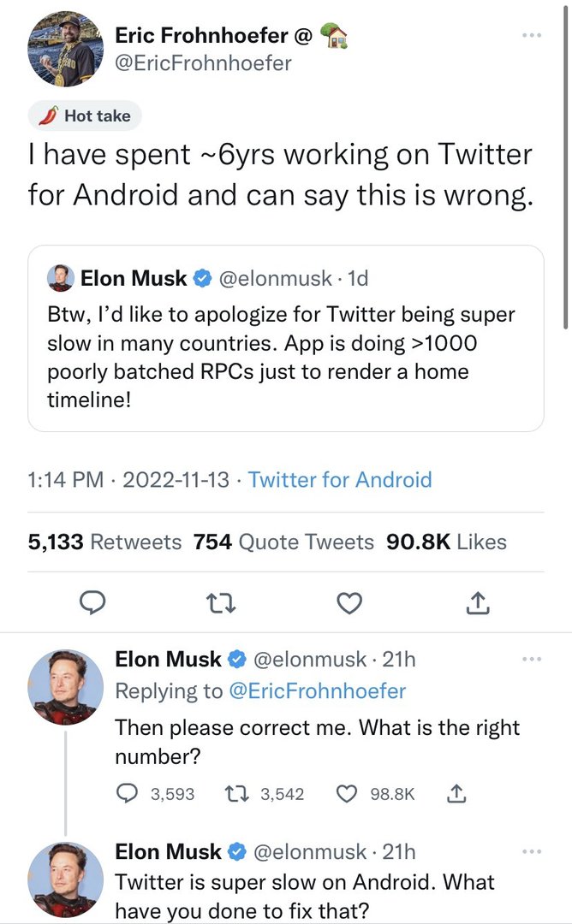Viewport: 572px width, 924px height.
Task: Open more options on Elon's first reply
Action: [x=532, y=659]
